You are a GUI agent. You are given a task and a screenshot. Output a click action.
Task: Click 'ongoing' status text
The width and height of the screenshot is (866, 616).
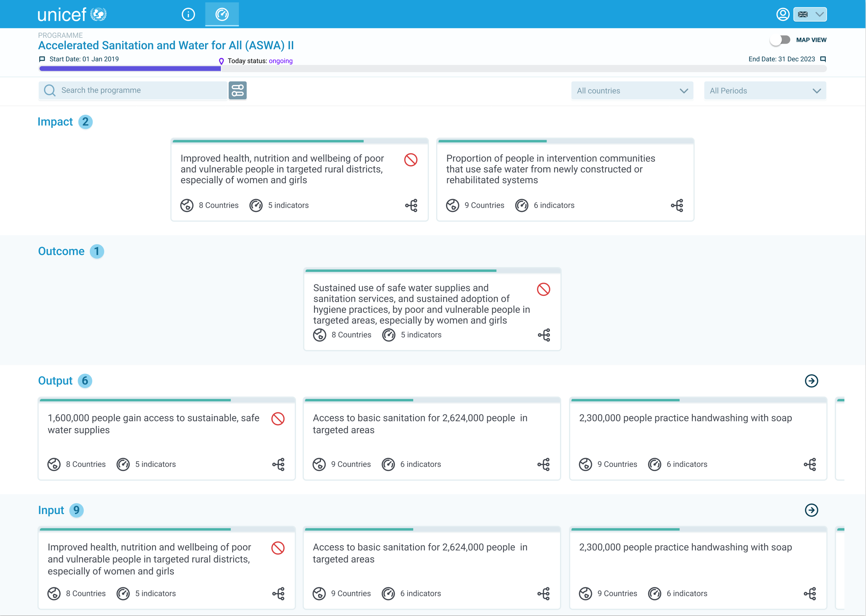pos(281,61)
